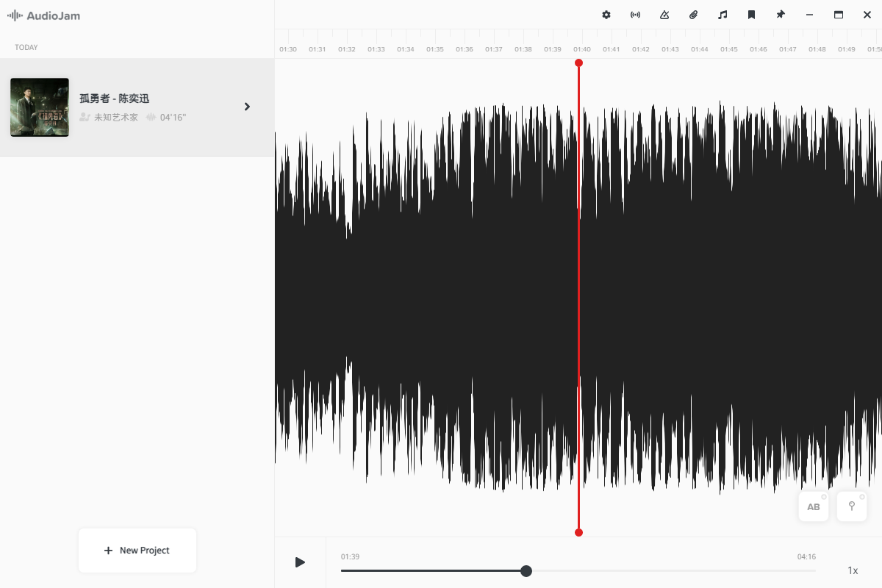Open the 孤勇者 album cover thumbnail
The width and height of the screenshot is (882, 588).
pos(40,107)
